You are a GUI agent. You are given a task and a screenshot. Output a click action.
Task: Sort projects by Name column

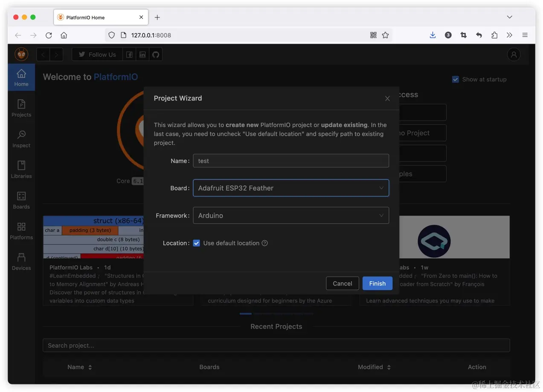[80, 367]
